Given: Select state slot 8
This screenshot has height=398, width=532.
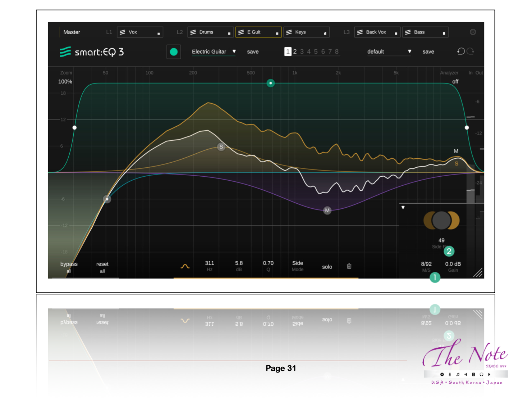Looking at the screenshot, I should [x=337, y=51].
